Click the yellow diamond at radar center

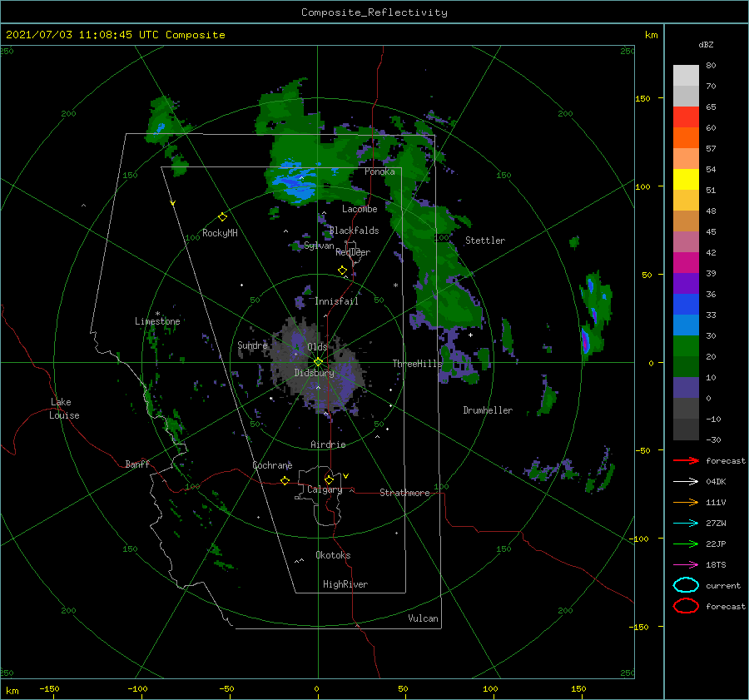pos(318,362)
